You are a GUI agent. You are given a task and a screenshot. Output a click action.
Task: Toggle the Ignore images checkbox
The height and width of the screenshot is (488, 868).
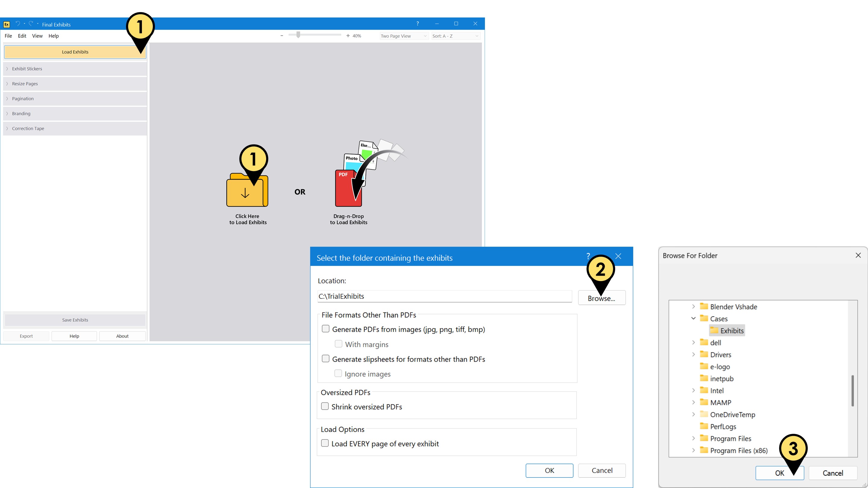tap(338, 374)
